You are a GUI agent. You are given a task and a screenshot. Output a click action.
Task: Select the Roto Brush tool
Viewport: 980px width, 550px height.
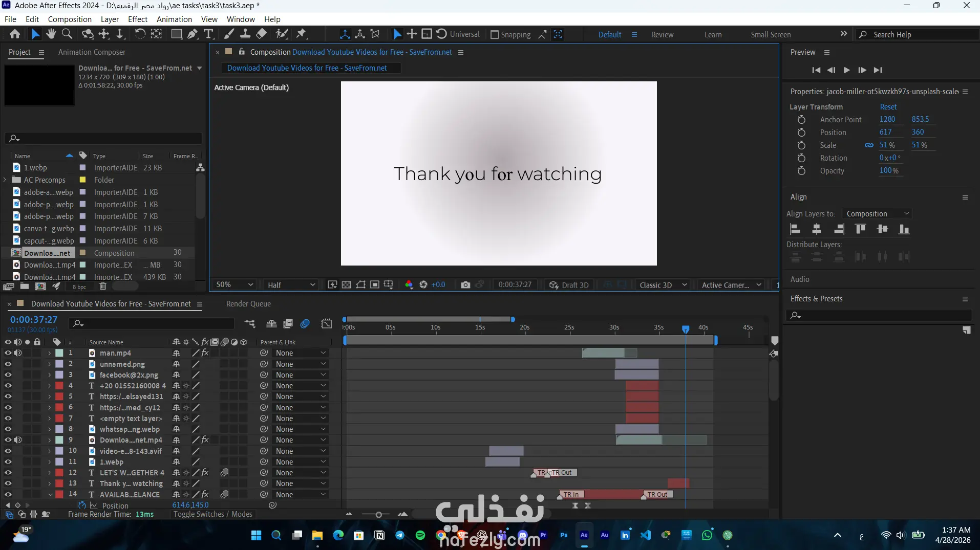[282, 34]
